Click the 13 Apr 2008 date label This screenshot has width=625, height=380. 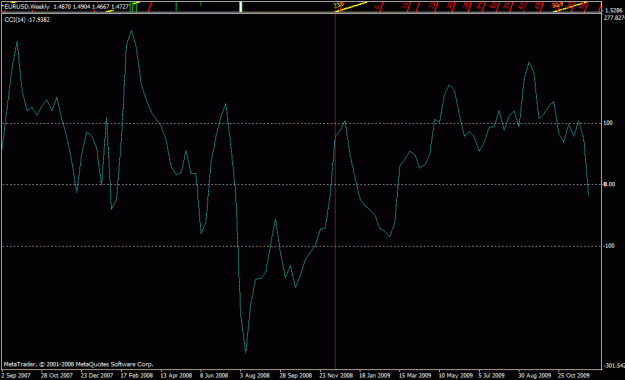pos(176,376)
